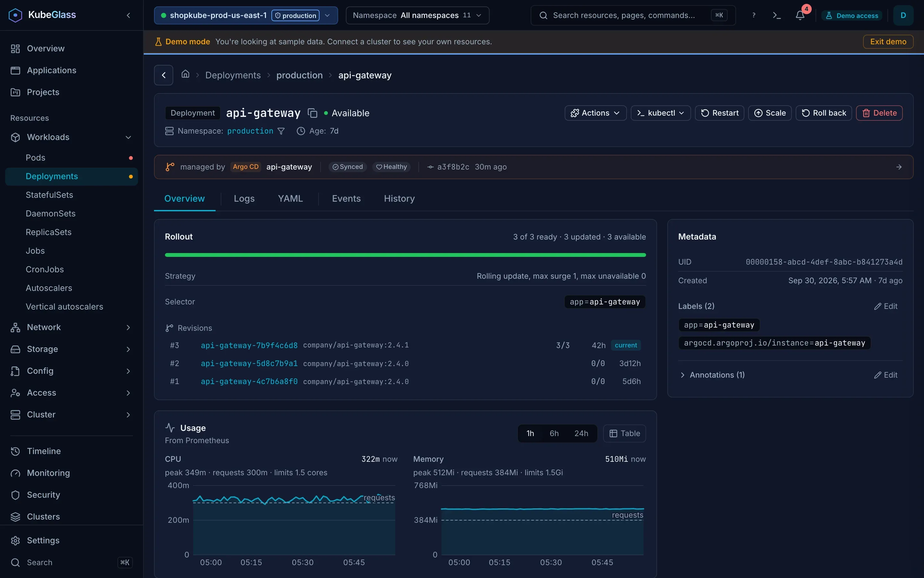Image resolution: width=924 pixels, height=578 pixels.
Task: Edit the Labels (2) section
Action: [x=886, y=306]
